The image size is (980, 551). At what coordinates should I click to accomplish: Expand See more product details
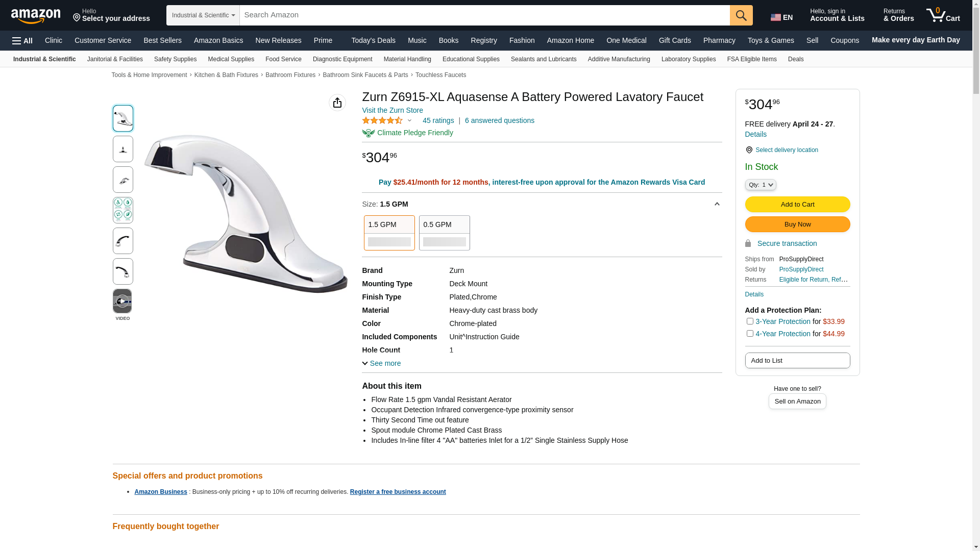point(381,363)
